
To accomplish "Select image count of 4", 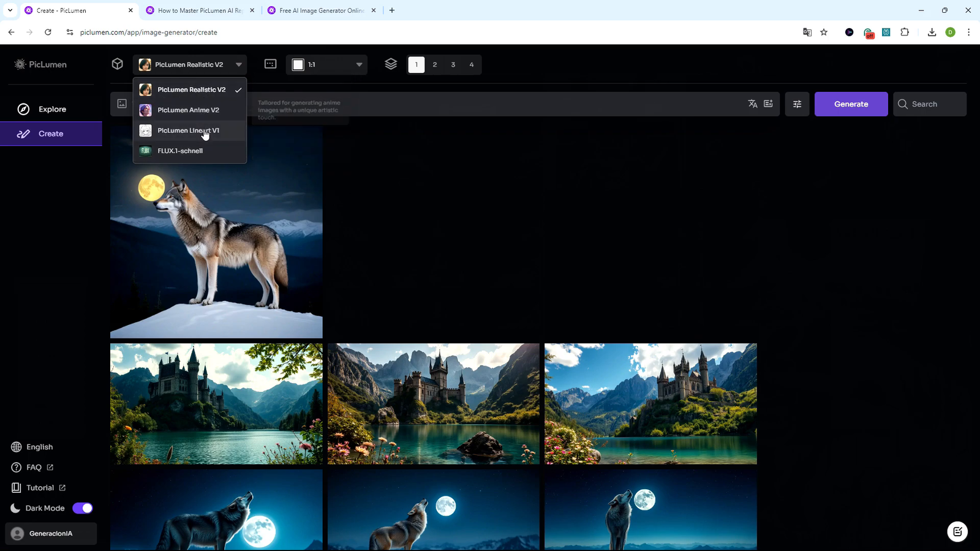I will pos(472,64).
